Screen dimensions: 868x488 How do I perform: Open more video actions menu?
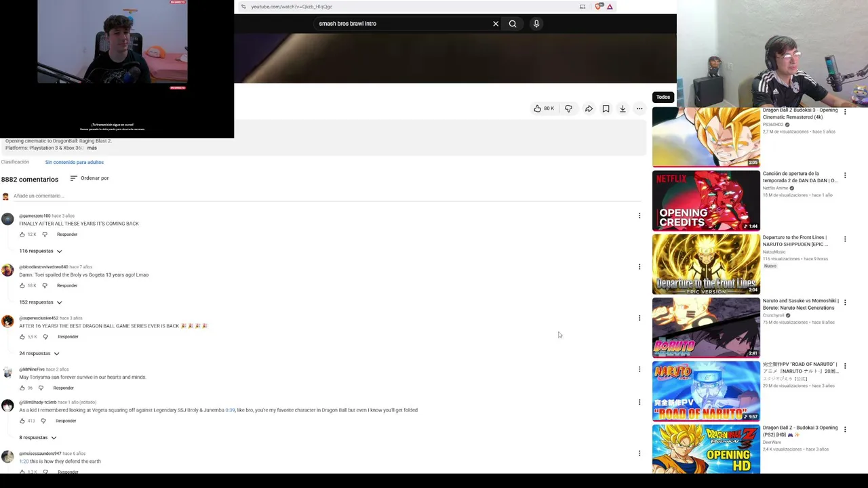[x=639, y=108]
